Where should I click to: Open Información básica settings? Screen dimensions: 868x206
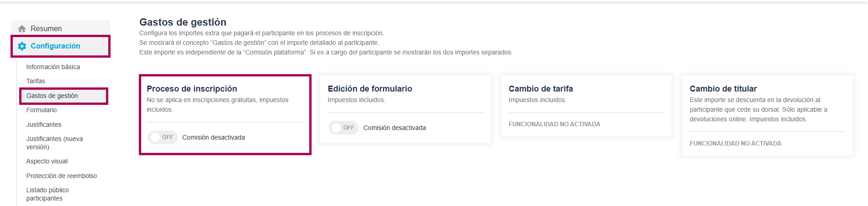53,67
